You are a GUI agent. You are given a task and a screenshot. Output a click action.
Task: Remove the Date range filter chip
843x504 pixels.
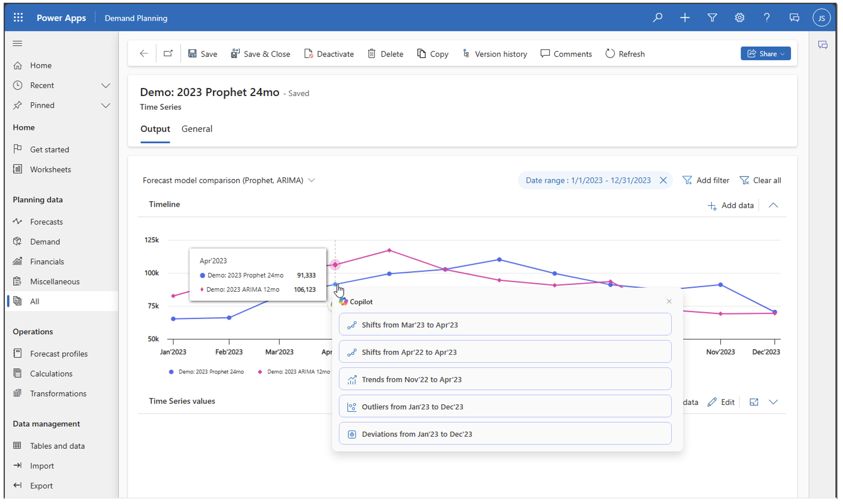(x=663, y=180)
